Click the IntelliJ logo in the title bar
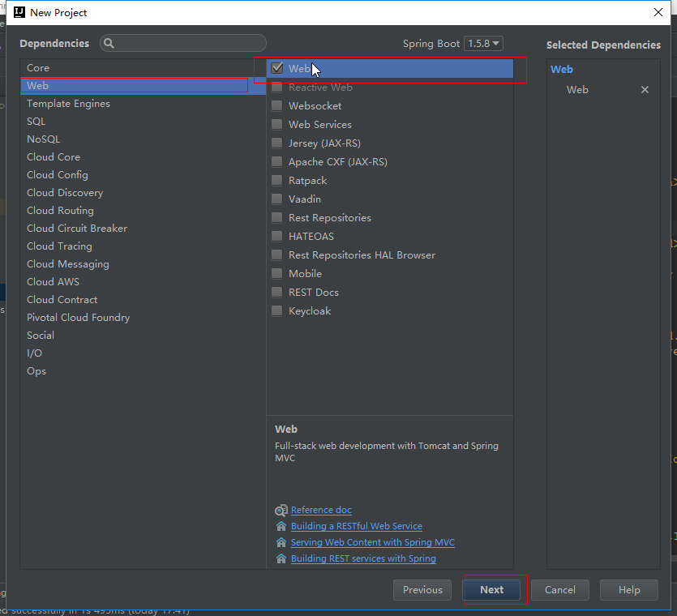Viewport: 677px width, 616px height. click(x=19, y=12)
